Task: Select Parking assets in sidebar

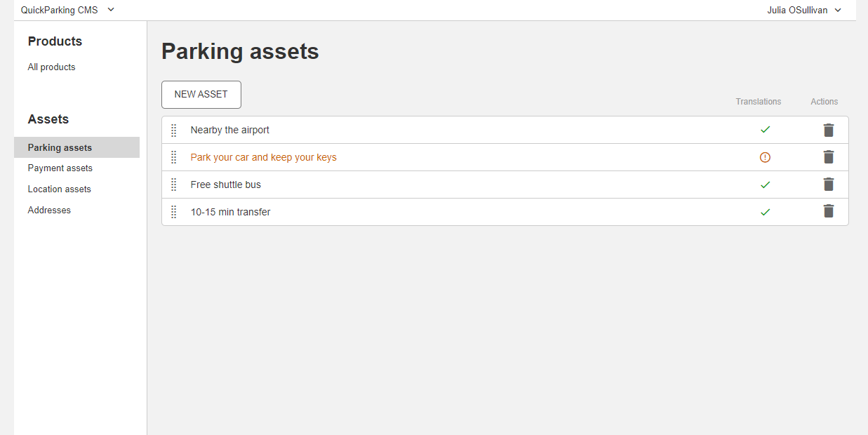Action: 60,148
